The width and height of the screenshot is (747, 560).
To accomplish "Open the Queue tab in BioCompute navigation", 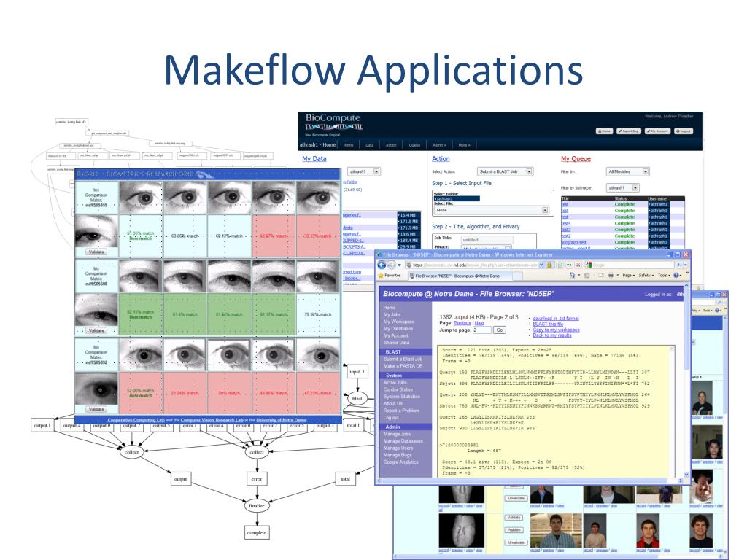I will point(414,145).
